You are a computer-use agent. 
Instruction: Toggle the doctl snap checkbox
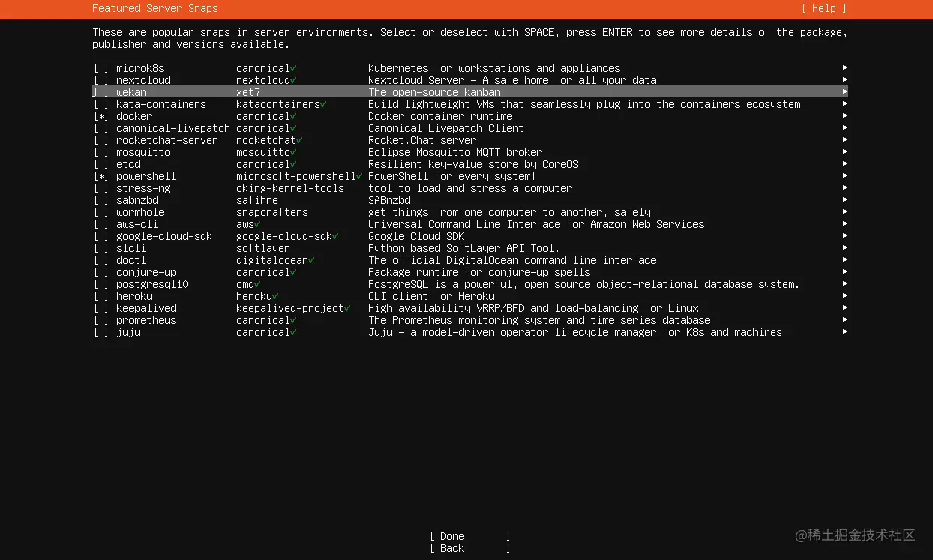[101, 260]
